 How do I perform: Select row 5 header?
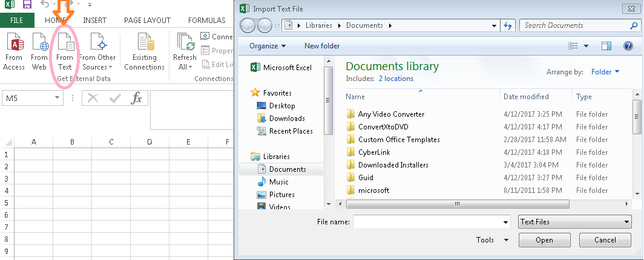[x=7, y=203]
